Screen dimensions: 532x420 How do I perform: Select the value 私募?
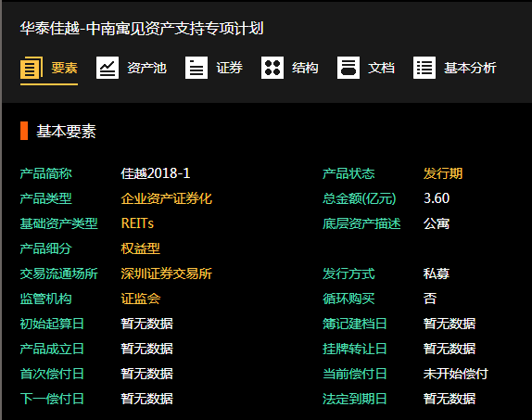point(437,274)
